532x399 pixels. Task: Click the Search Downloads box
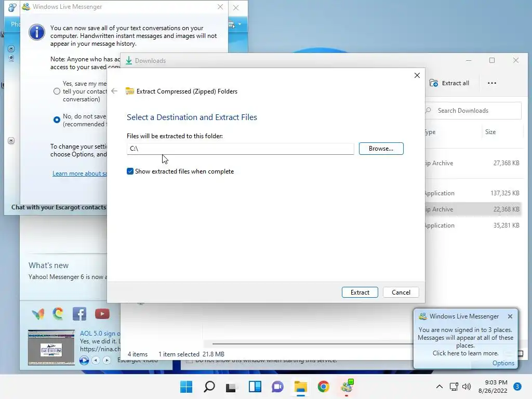click(473, 111)
